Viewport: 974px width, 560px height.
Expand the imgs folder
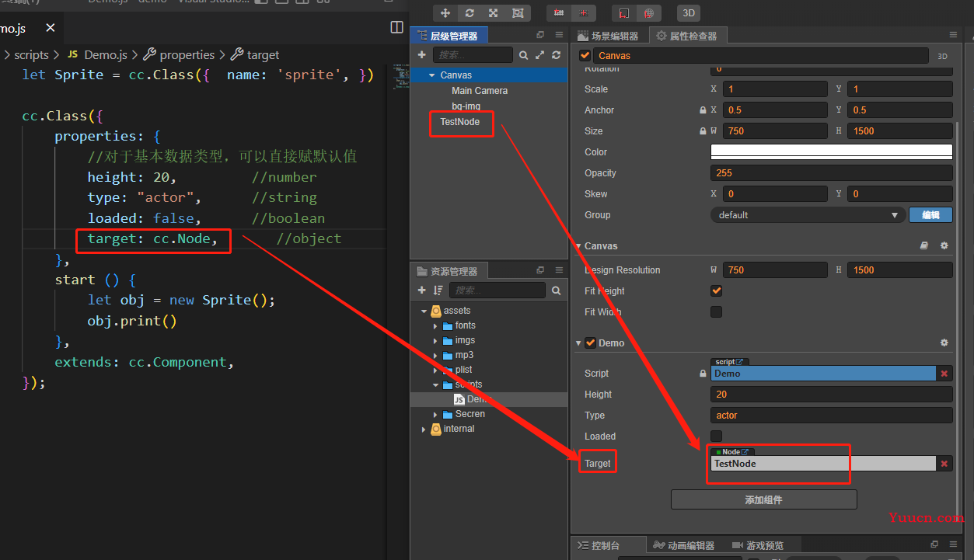tap(435, 340)
